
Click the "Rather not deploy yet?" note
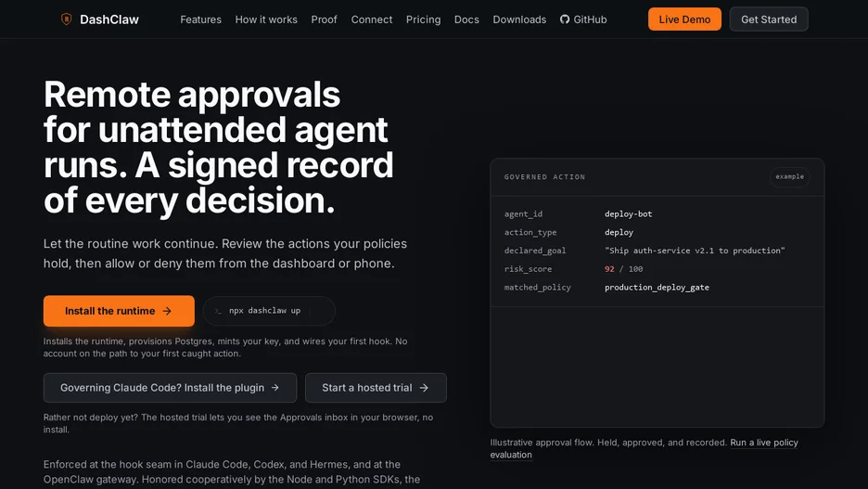point(238,423)
